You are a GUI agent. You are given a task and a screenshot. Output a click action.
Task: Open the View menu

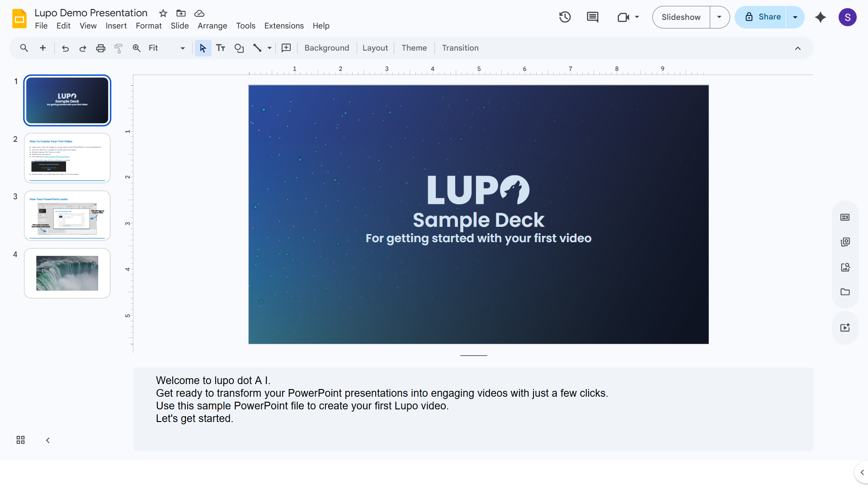click(88, 26)
